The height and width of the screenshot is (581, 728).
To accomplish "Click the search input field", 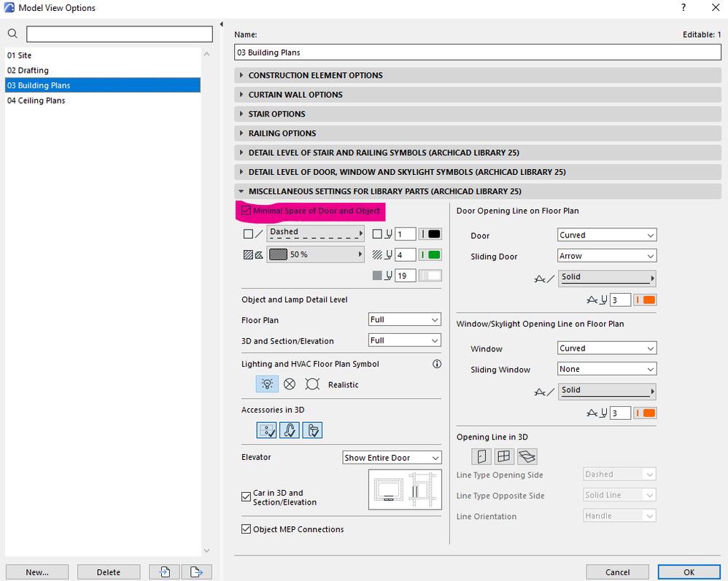I will pyautogui.click(x=120, y=34).
